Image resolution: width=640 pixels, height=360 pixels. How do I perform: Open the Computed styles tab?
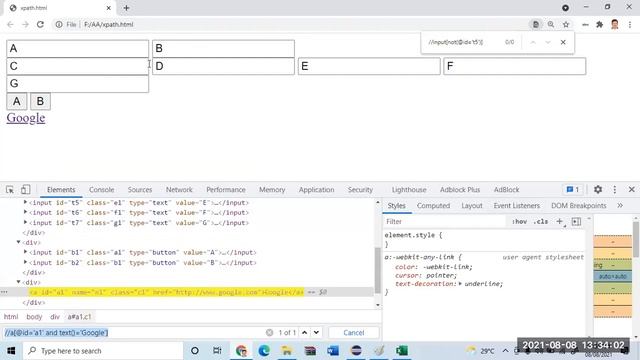[433, 205]
